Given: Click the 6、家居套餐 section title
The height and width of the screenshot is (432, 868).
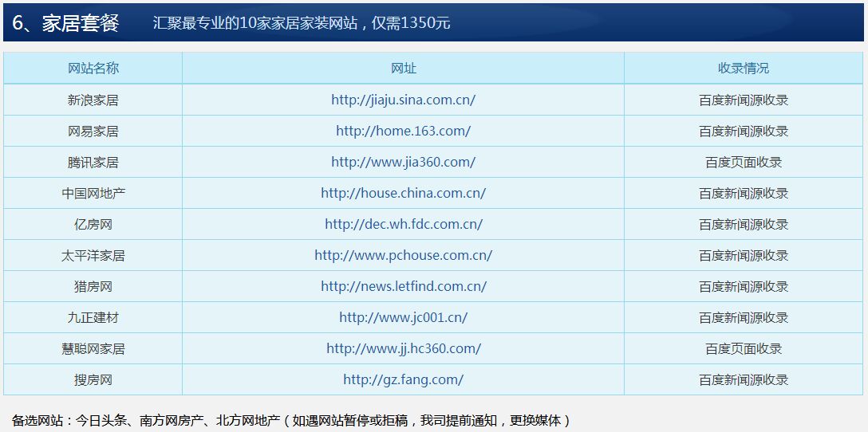Looking at the screenshot, I should (66, 23).
